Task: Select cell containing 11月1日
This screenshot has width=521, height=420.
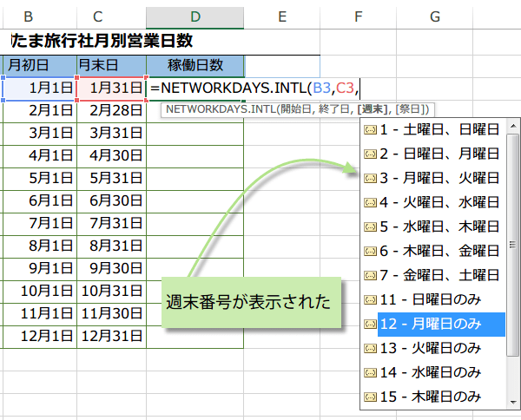Action: (40, 314)
